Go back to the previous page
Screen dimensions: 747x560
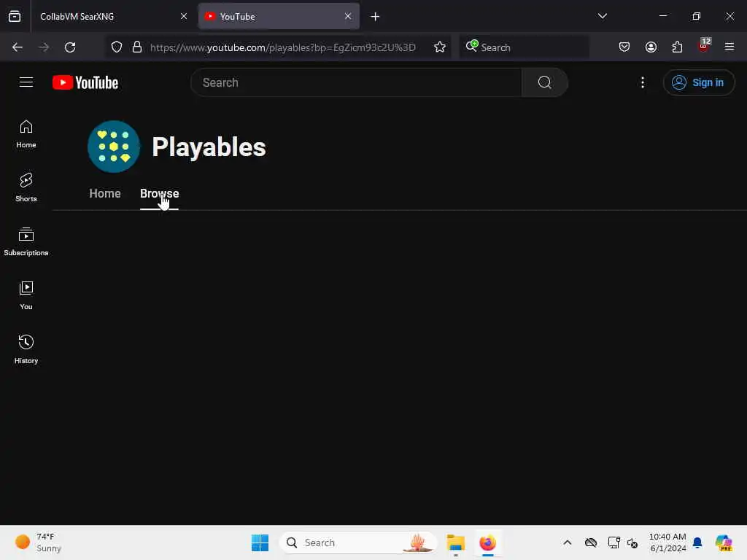click(x=18, y=47)
